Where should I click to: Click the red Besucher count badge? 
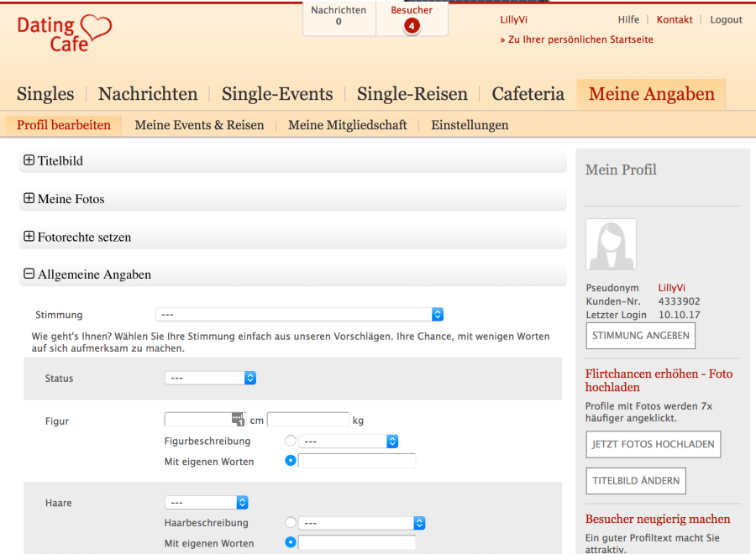pos(412,26)
